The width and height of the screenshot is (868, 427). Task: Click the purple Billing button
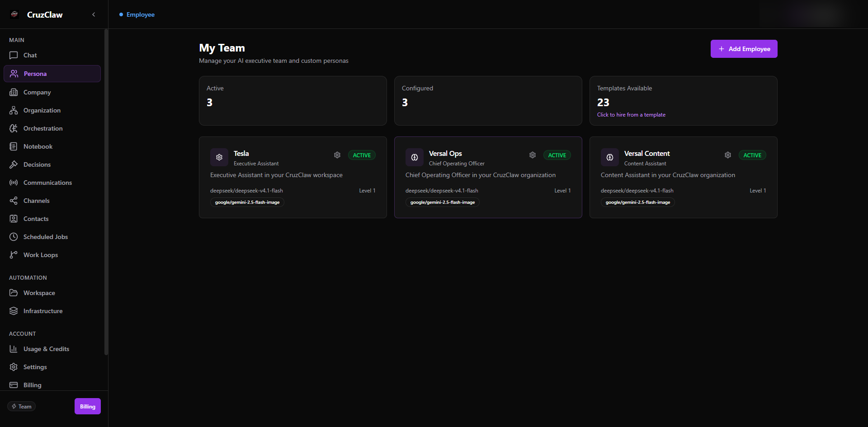88,406
